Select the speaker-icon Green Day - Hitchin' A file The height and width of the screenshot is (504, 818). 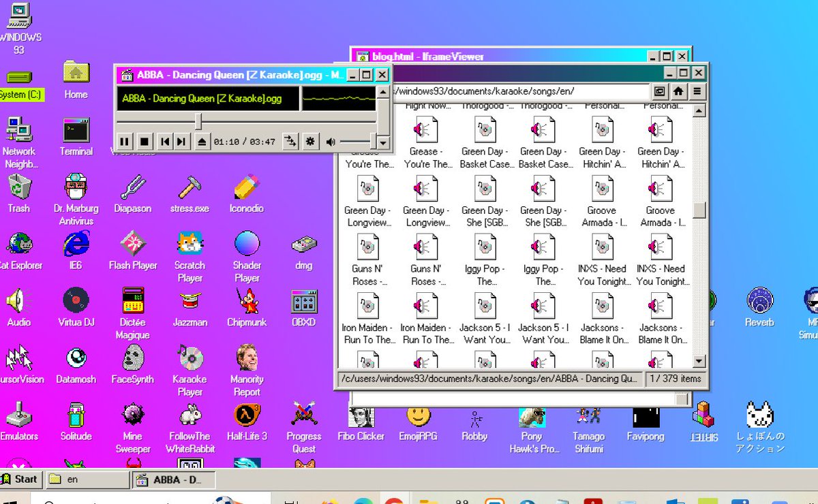click(661, 144)
